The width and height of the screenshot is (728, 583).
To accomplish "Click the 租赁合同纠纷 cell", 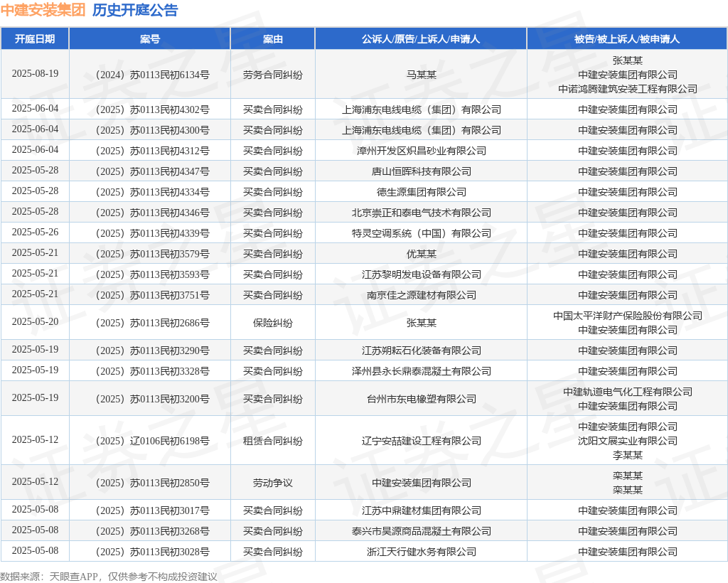I will 272,441.
